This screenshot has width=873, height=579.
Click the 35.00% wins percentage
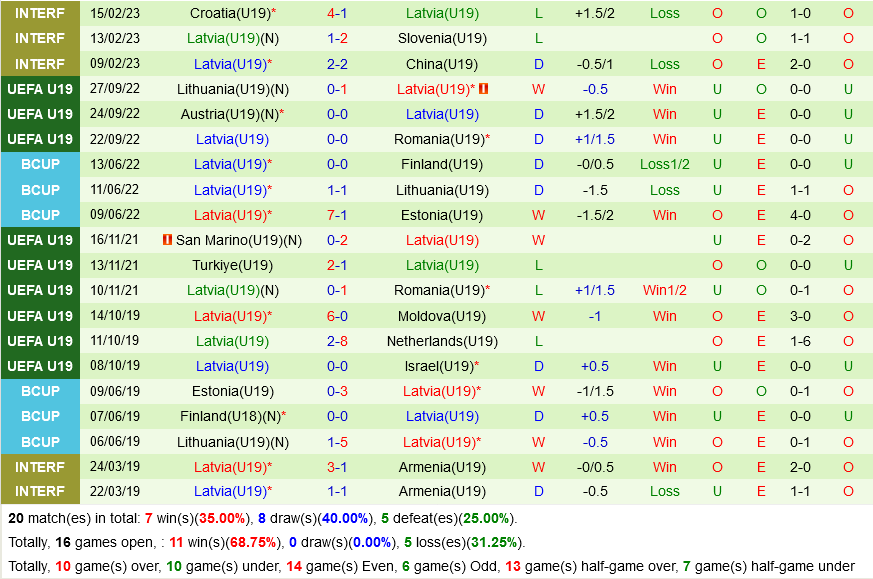point(222,518)
